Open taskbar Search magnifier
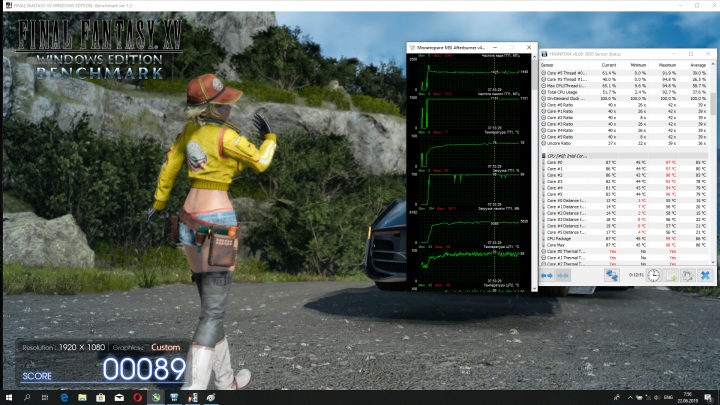This screenshot has height=405, width=720. coord(27,398)
